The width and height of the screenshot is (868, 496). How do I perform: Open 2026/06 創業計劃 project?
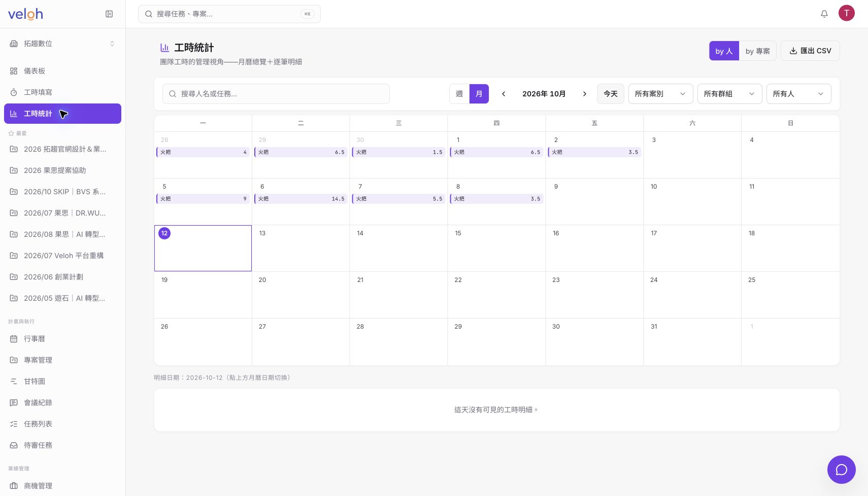(62, 277)
